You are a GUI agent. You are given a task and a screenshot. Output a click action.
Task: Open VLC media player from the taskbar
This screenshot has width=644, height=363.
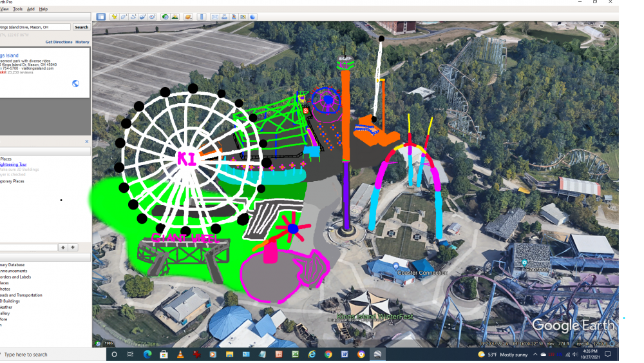(180, 355)
